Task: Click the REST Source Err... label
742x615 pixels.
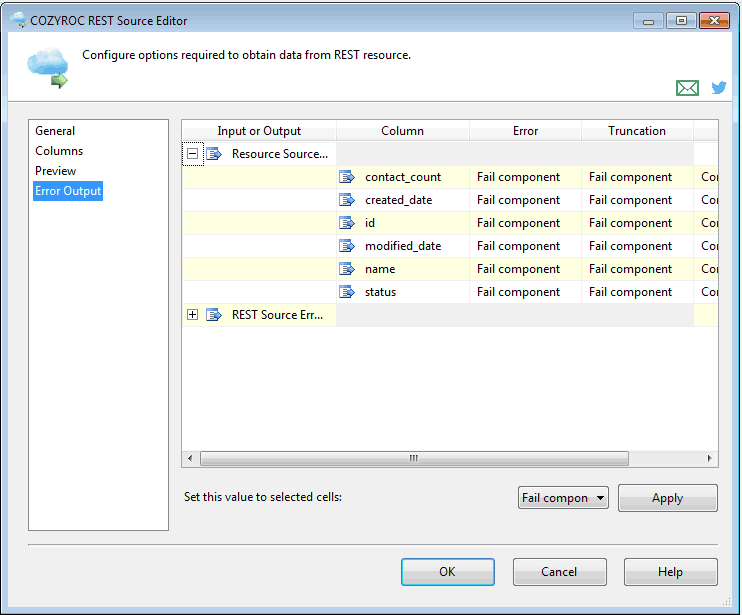Action: click(277, 315)
